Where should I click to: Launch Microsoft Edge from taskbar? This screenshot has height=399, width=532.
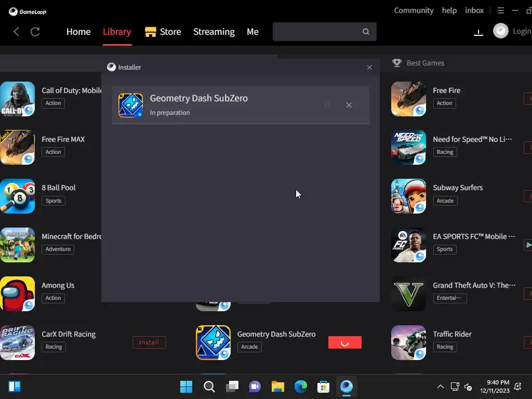pos(301,387)
